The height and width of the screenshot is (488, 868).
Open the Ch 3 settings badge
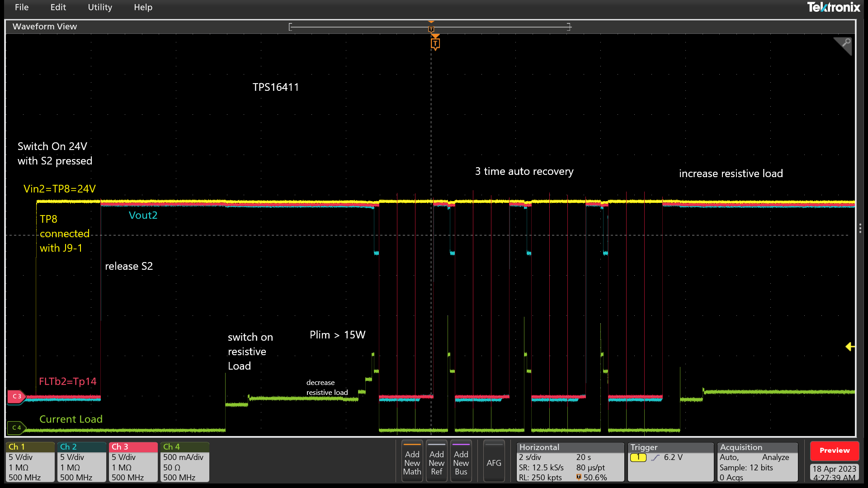(133, 462)
